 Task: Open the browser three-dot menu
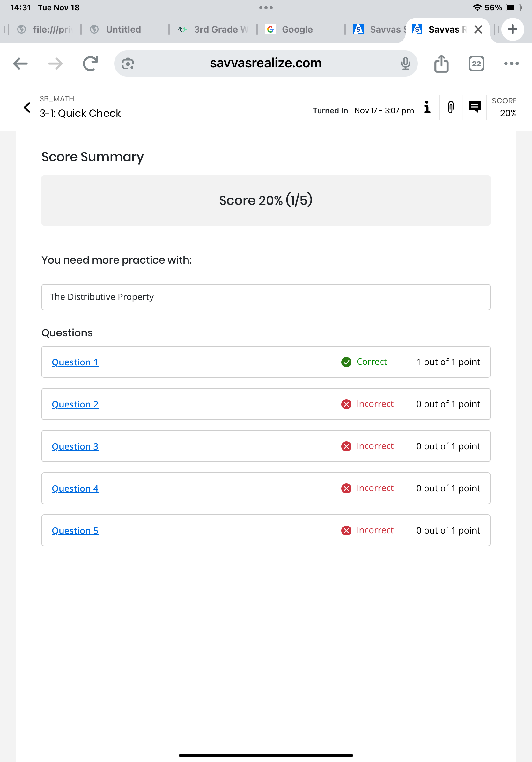coord(511,63)
